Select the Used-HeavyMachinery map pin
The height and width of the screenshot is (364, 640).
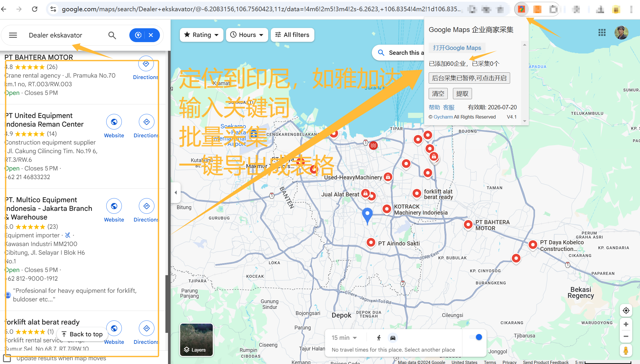click(x=388, y=177)
